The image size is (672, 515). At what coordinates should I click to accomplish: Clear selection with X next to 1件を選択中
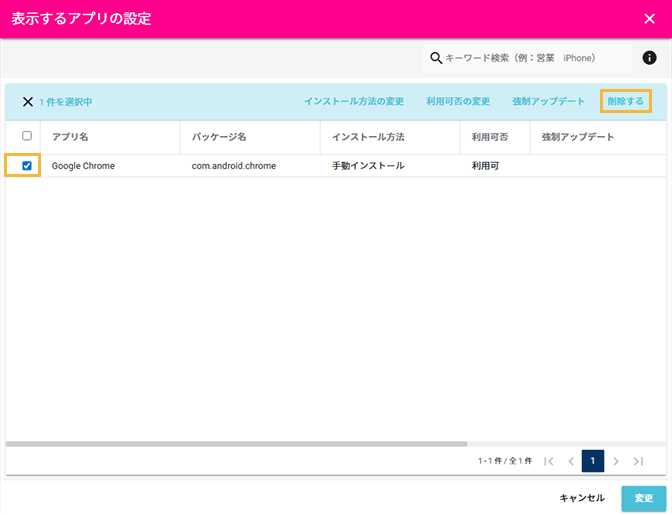tap(28, 102)
